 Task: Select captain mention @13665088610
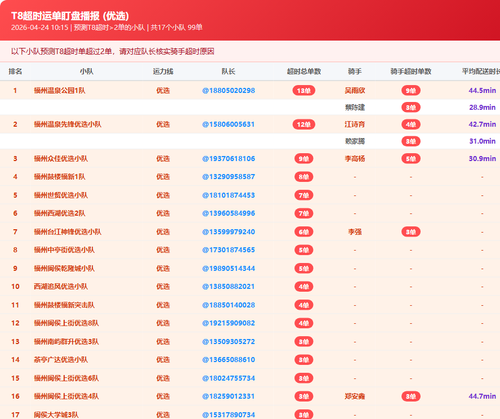228,360
